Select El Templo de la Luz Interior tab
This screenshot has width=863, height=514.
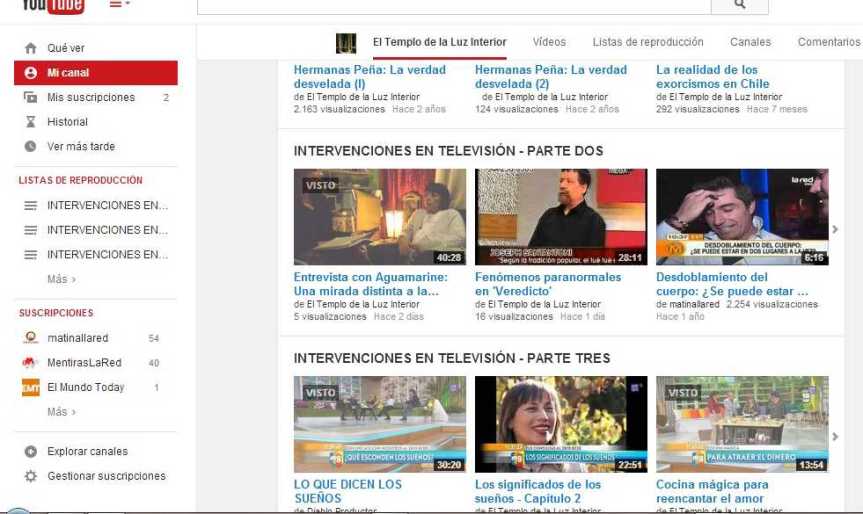click(439, 42)
